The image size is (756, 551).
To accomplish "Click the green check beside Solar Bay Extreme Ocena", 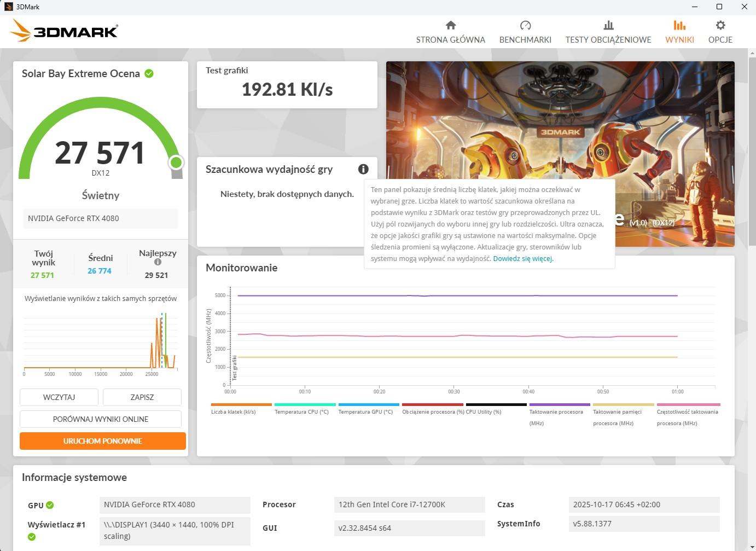I will pos(149,73).
